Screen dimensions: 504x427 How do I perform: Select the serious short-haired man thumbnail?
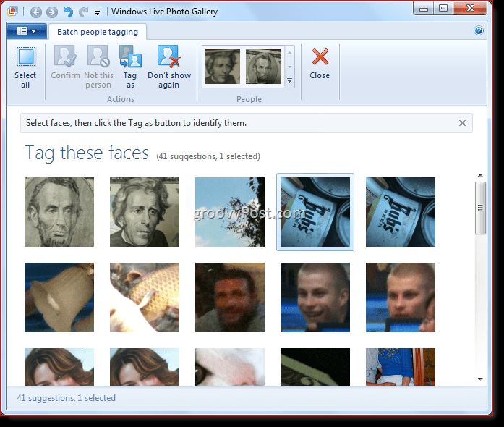tap(401, 297)
